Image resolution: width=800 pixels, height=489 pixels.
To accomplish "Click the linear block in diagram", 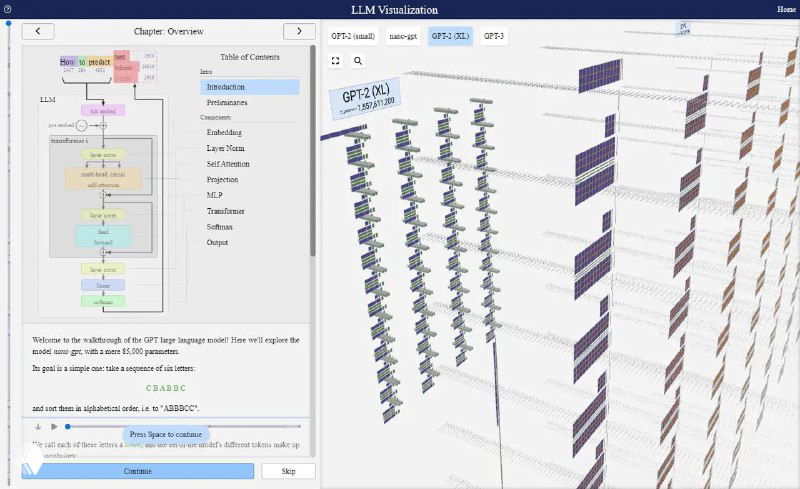I will (x=103, y=285).
